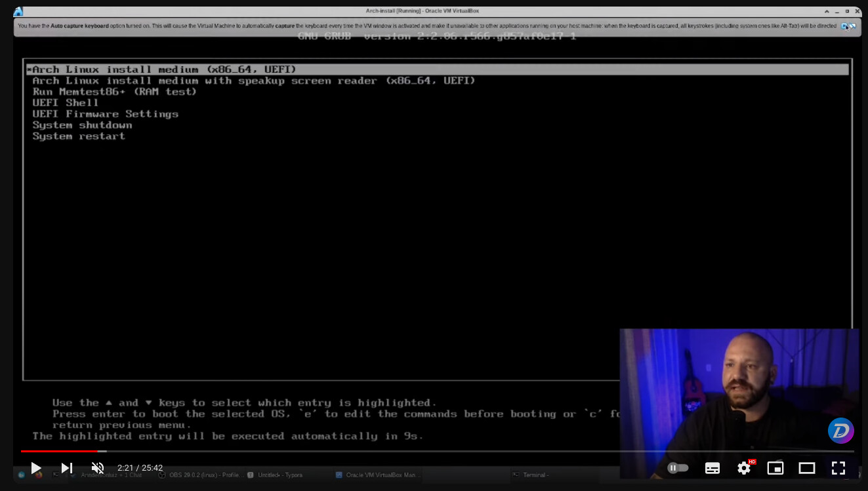
Task: Open Untitled - Typora in the taskbar
Action: (275, 475)
